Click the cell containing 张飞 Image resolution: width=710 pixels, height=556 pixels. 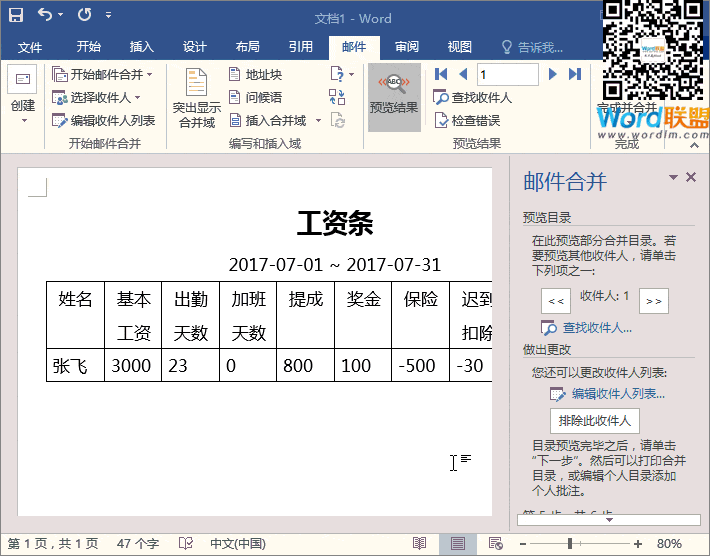75,365
